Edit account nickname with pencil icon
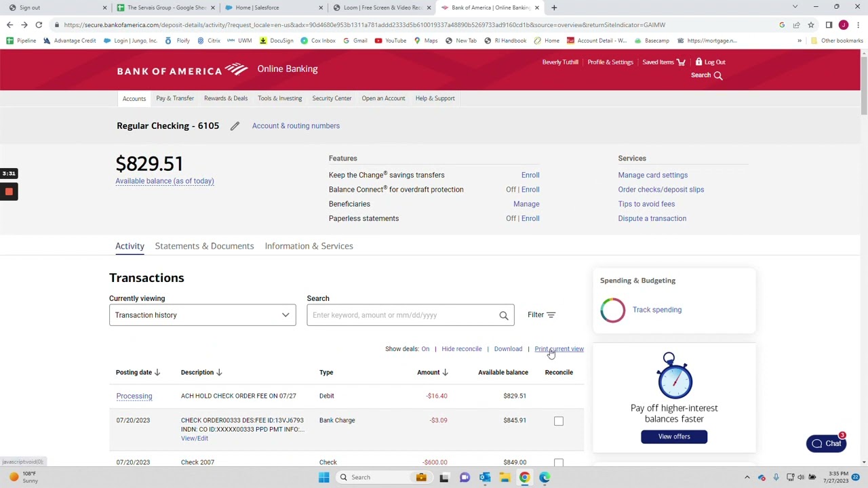Viewport: 868px width, 488px height. pos(235,126)
